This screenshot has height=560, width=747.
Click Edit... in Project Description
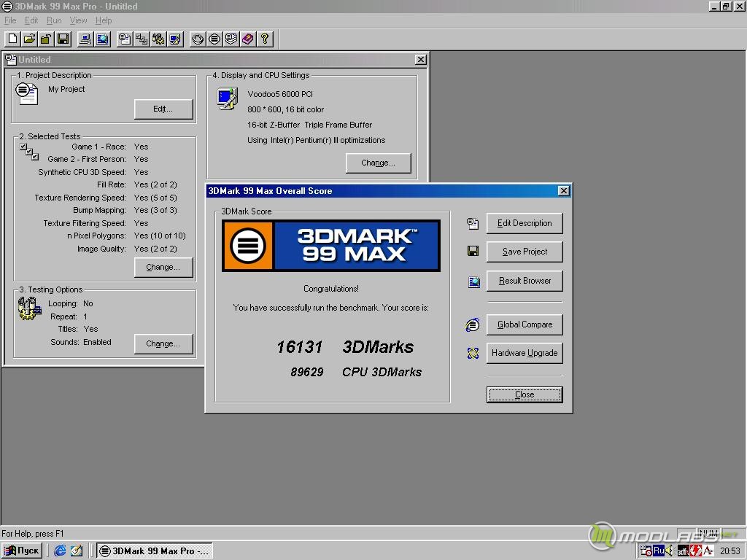click(163, 109)
